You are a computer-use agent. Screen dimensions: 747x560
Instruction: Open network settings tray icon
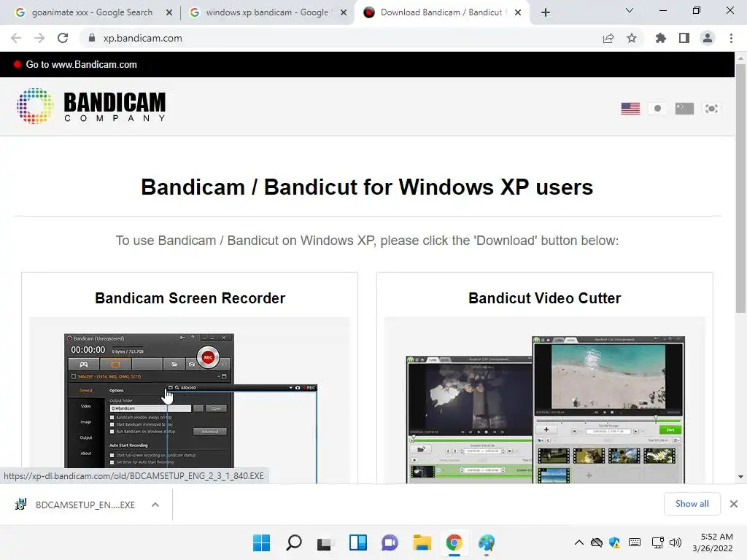tap(657, 542)
